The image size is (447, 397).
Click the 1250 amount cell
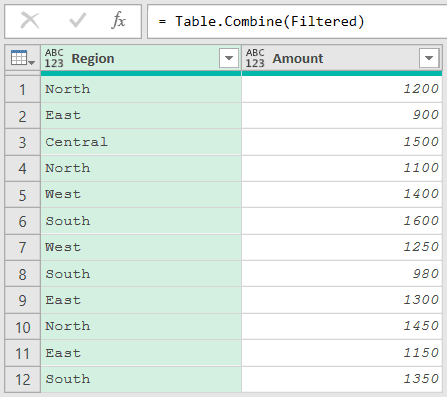pos(342,247)
